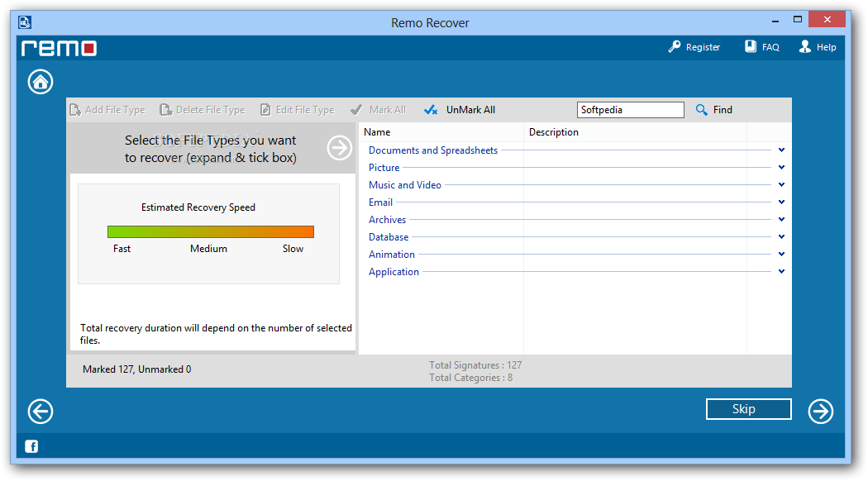
Task: Click the Mark All label
Action: (x=388, y=110)
